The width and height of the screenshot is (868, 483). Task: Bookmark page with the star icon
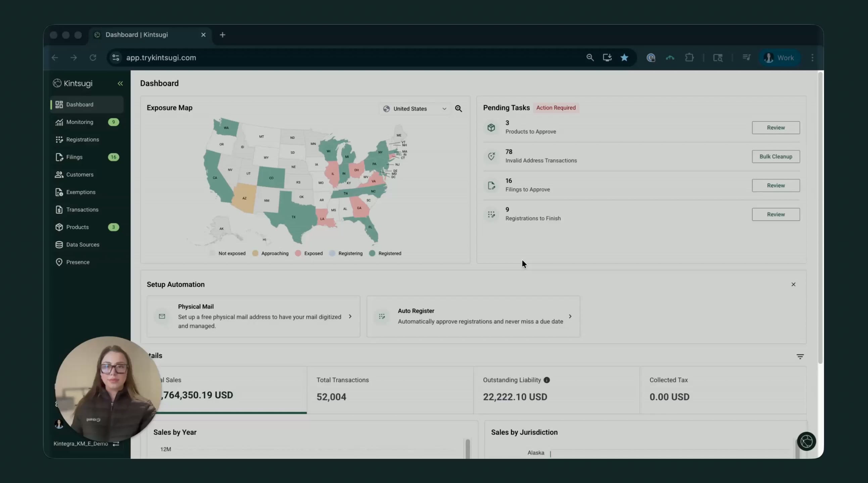click(x=624, y=58)
